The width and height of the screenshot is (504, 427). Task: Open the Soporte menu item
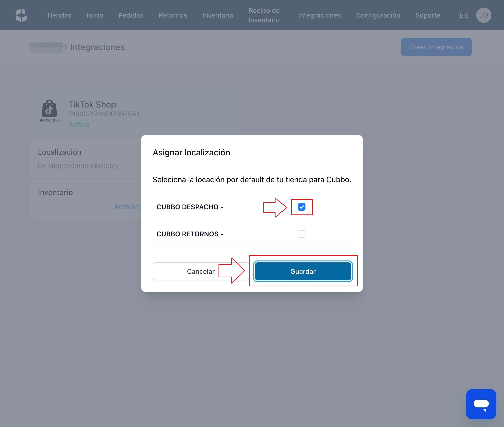point(428,15)
